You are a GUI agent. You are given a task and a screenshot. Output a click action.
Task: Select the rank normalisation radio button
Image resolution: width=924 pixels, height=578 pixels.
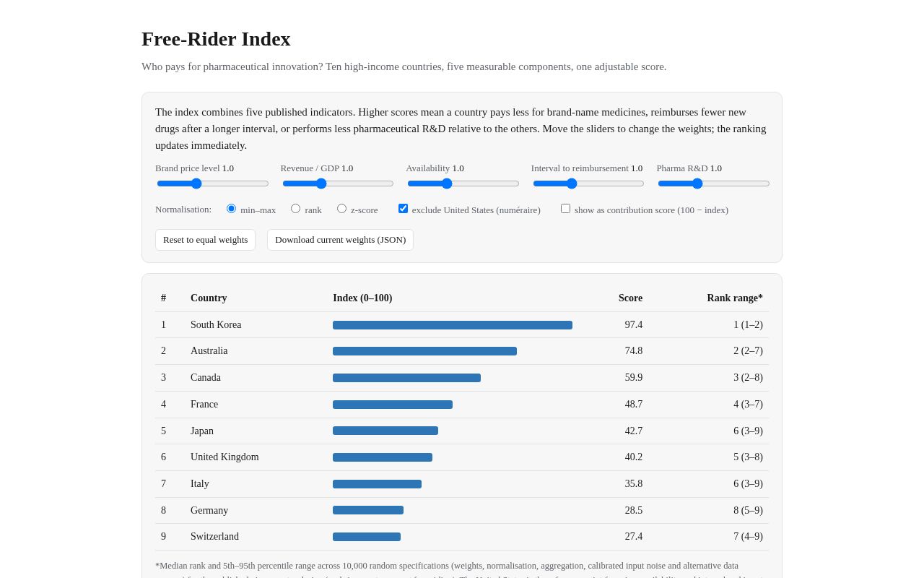pyautogui.click(x=295, y=209)
